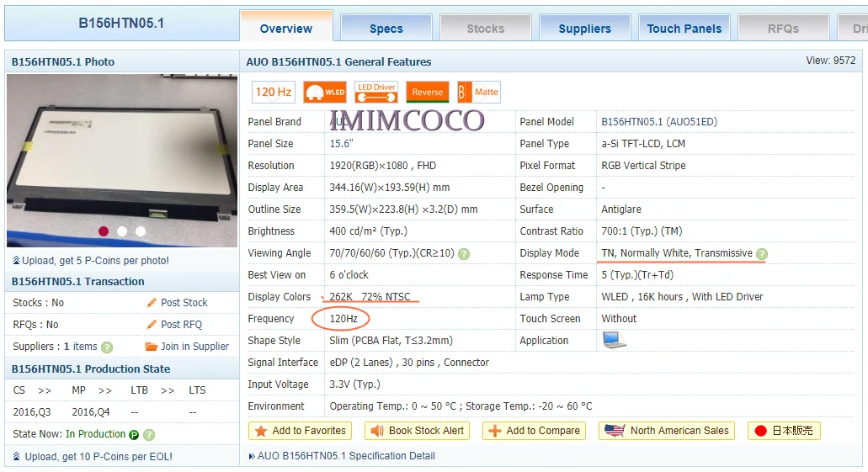This screenshot has width=868, height=472.
Task: Switch to the RFQs tab
Action: click(783, 29)
